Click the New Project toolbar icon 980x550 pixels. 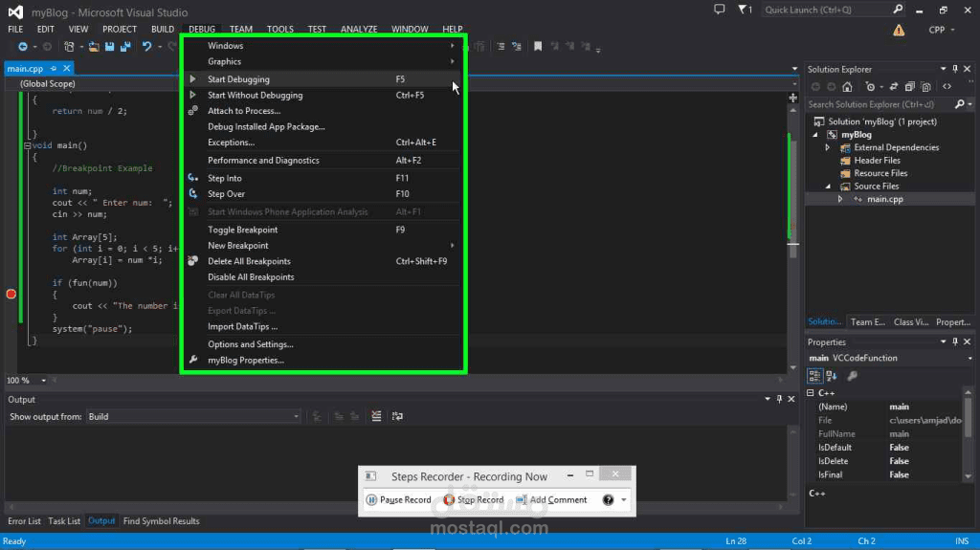(x=69, y=46)
